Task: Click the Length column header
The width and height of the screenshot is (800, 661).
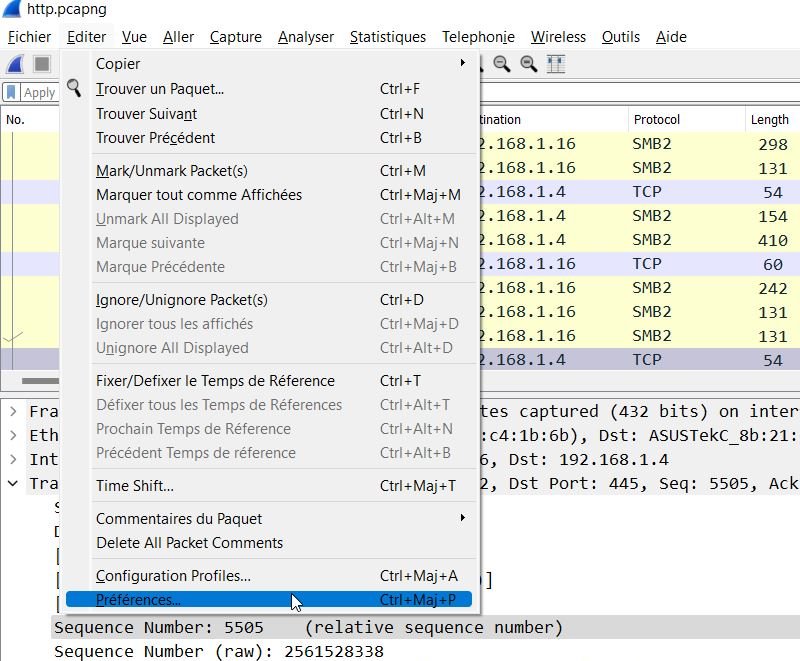Action: click(x=769, y=119)
